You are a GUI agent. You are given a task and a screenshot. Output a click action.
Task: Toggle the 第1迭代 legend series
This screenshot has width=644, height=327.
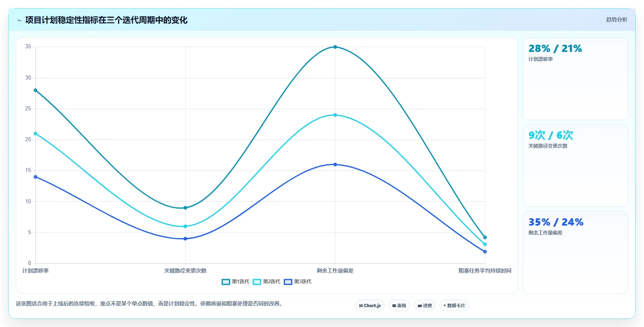click(x=236, y=282)
